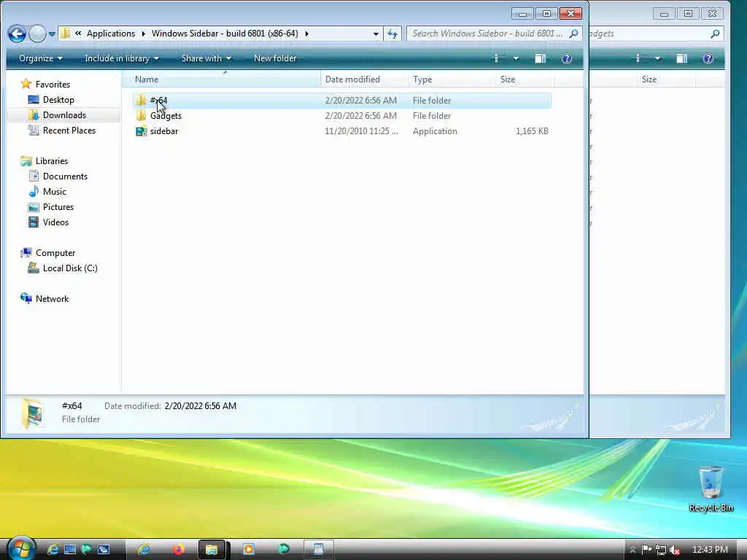Refresh the folder with the refresh icon
The height and width of the screenshot is (560, 747).
click(x=392, y=34)
